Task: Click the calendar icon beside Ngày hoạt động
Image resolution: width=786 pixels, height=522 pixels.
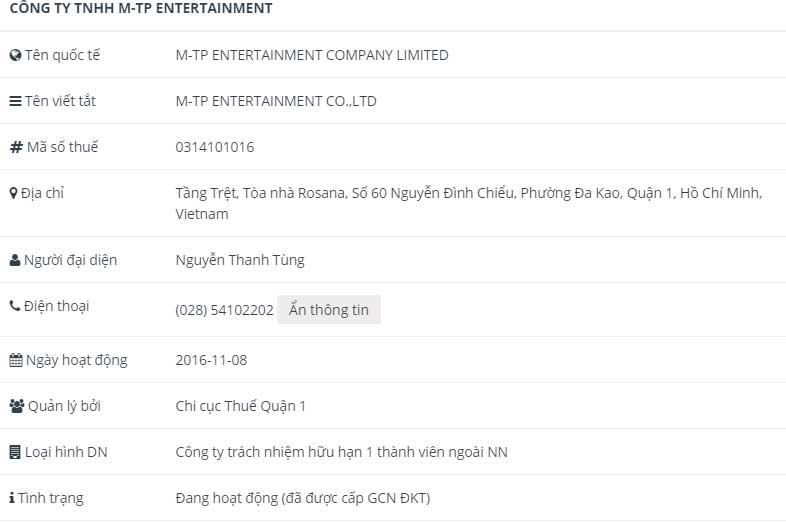Action: pos(15,360)
